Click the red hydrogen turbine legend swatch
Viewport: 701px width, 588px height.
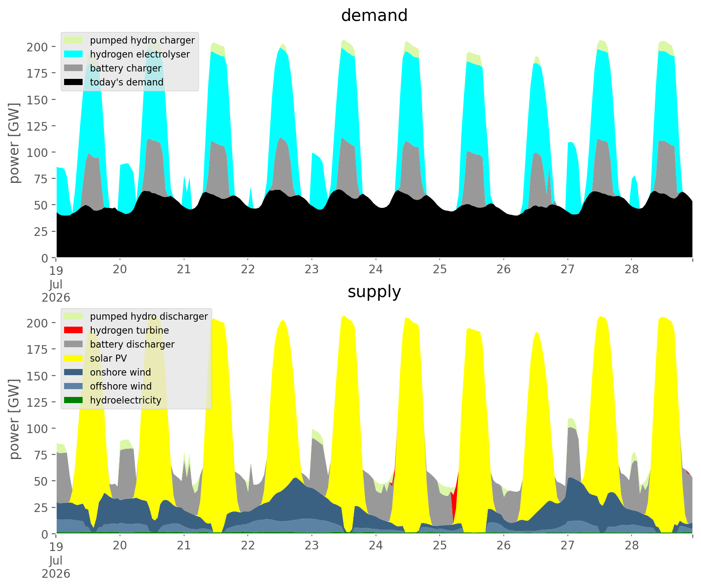pyautogui.click(x=74, y=330)
